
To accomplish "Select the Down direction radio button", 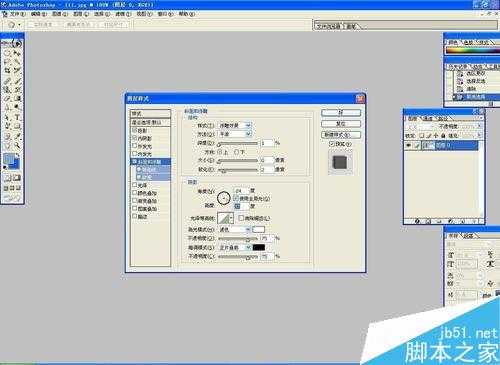I will pyautogui.click(x=236, y=152).
